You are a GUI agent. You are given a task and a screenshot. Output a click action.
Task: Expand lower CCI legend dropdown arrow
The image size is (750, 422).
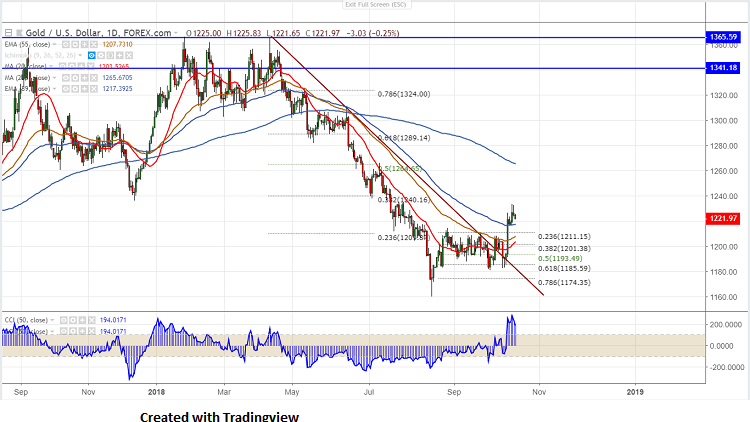(52, 331)
